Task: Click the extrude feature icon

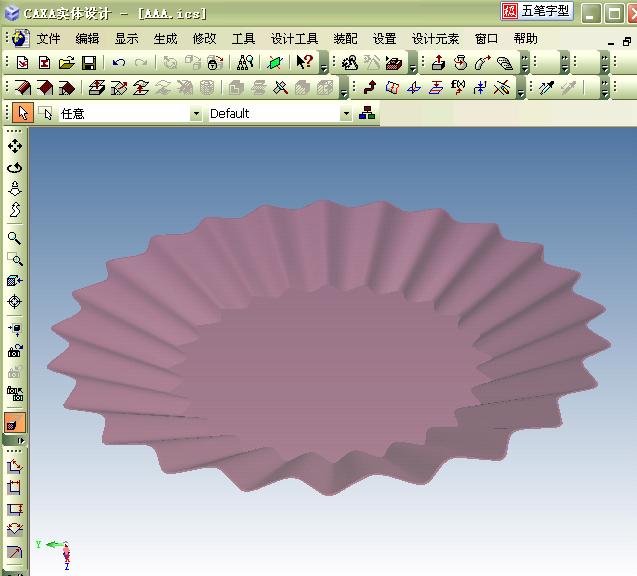Action: click(x=438, y=63)
